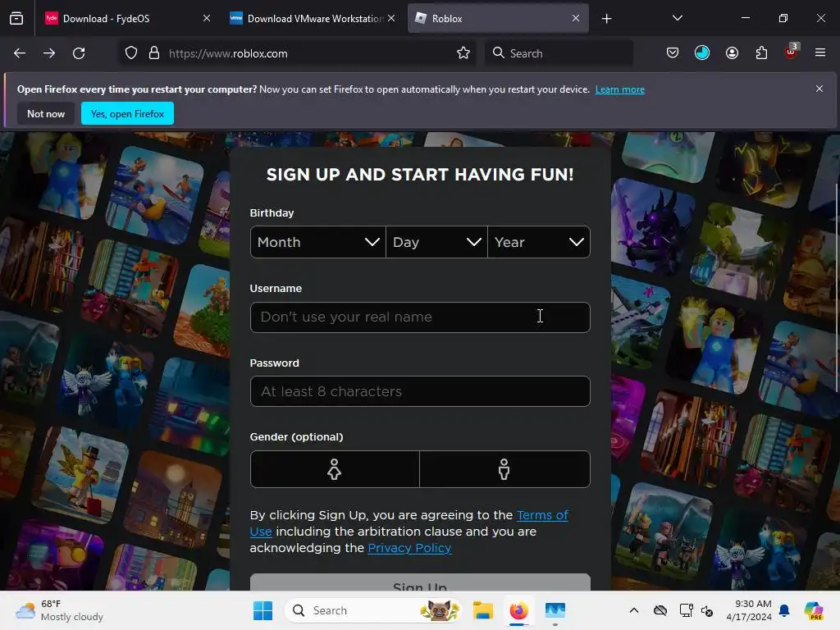The image size is (840, 630).
Task: Go forward to next page
Action: 49,53
